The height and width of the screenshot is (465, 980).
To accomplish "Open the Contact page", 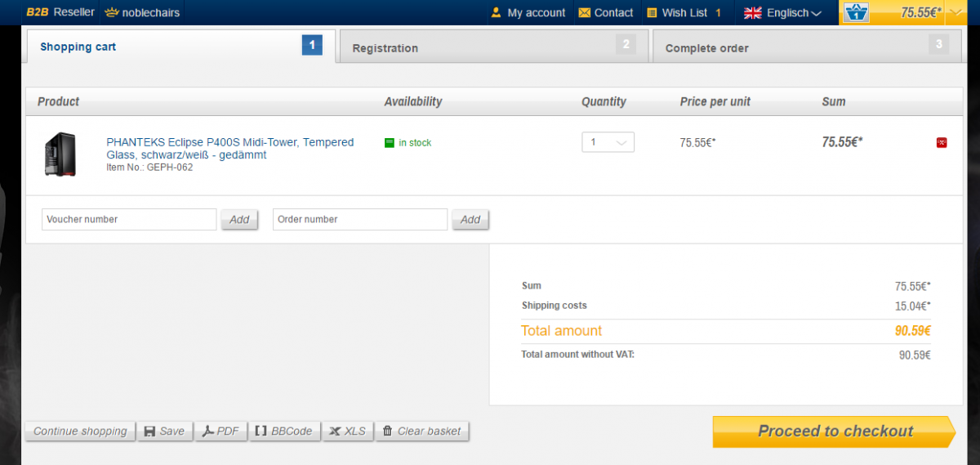I will point(605,12).
